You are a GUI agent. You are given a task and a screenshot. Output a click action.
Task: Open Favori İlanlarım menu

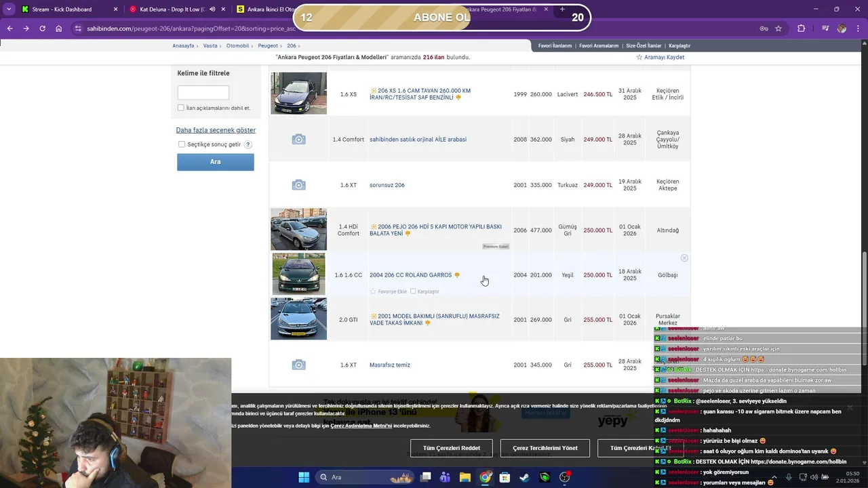pos(555,45)
